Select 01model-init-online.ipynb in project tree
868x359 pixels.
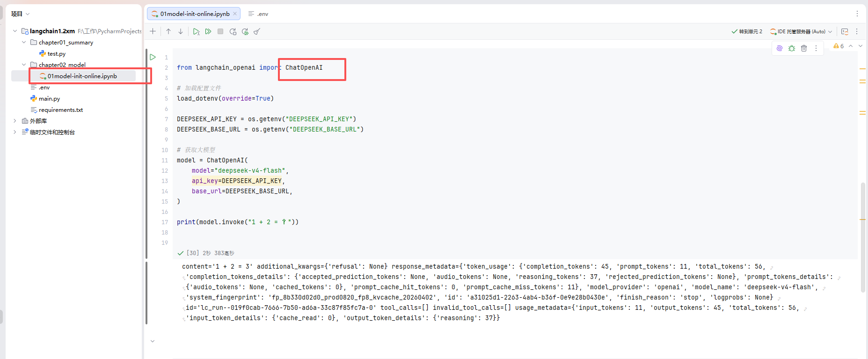pyautogui.click(x=82, y=76)
